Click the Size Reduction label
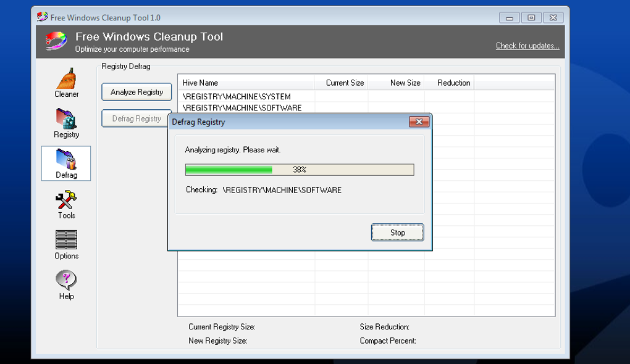 point(385,327)
